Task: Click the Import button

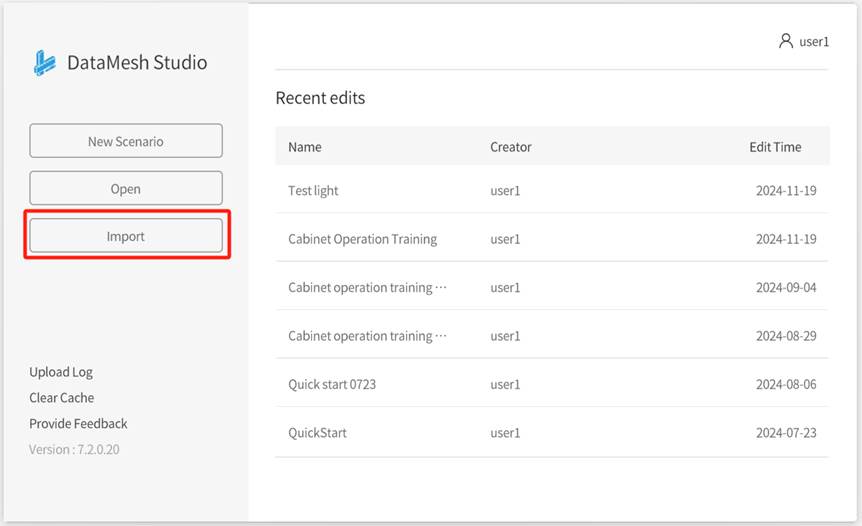Action: pos(126,236)
